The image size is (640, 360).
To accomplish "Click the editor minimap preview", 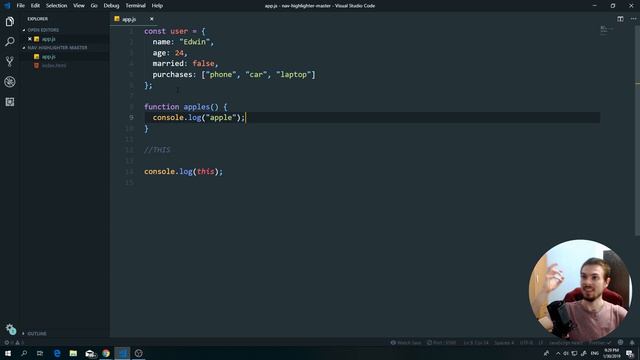I will coord(606,30).
